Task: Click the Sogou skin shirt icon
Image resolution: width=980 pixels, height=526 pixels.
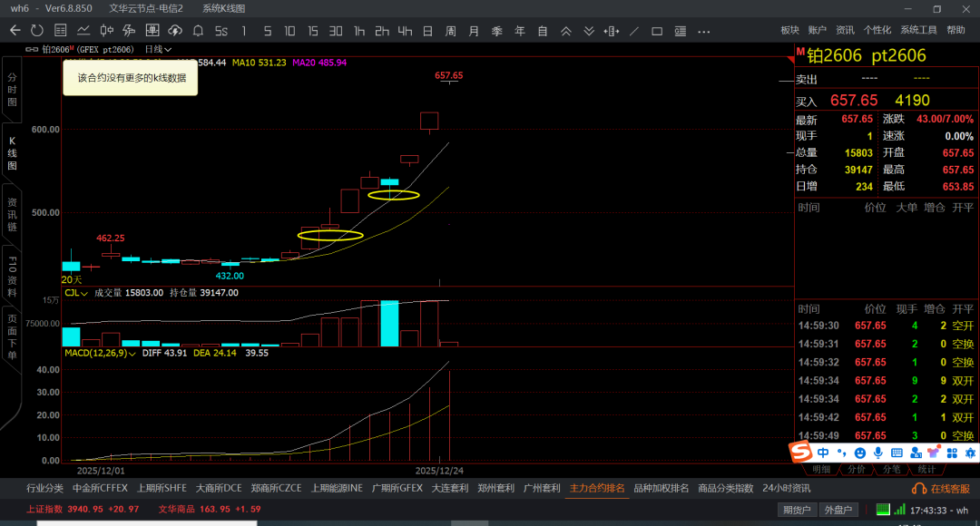Action: [x=934, y=453]
